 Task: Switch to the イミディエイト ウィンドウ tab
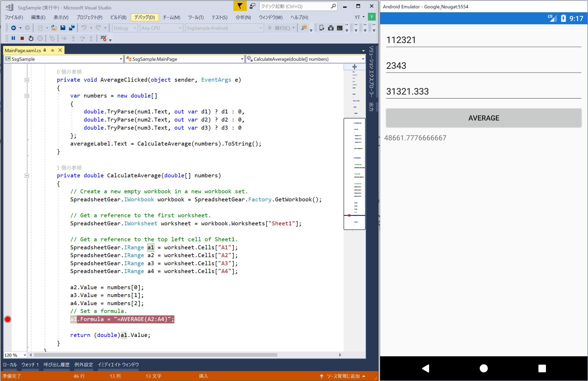pos(118,365)
